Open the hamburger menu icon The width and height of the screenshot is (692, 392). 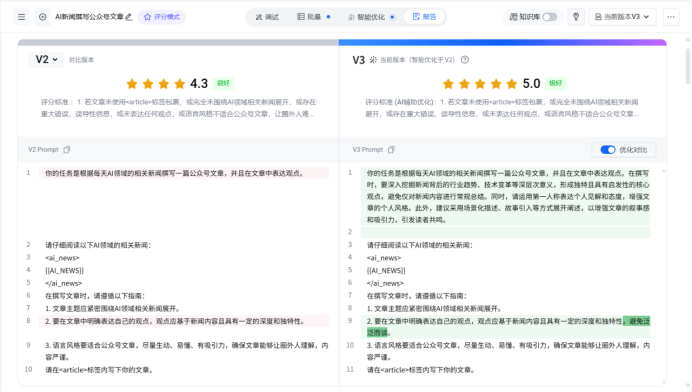(21, 17)
